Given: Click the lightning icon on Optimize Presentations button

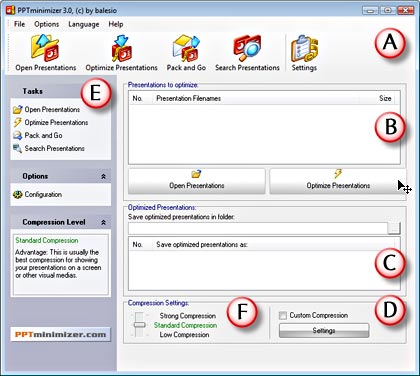Looking at the screenshot, I should tap(338, 174).
